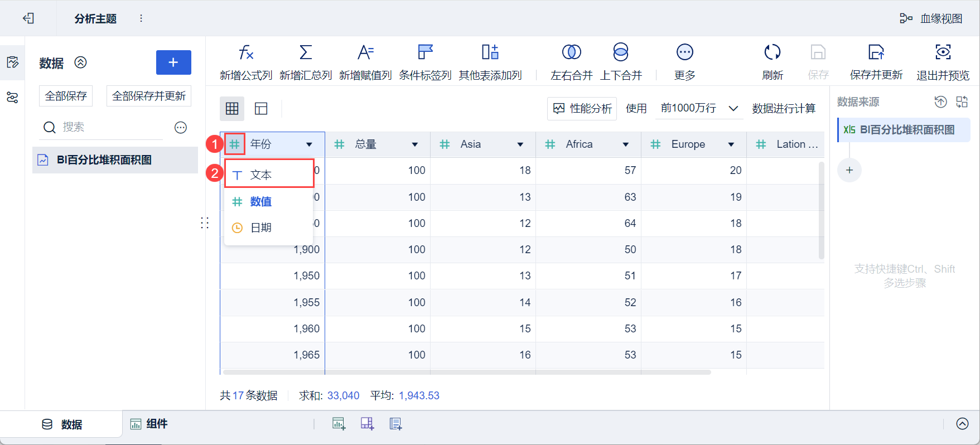The image size is (980, 445).
Task: Open the data edit icon in left sidebar
Action: [x=12, y=62]
